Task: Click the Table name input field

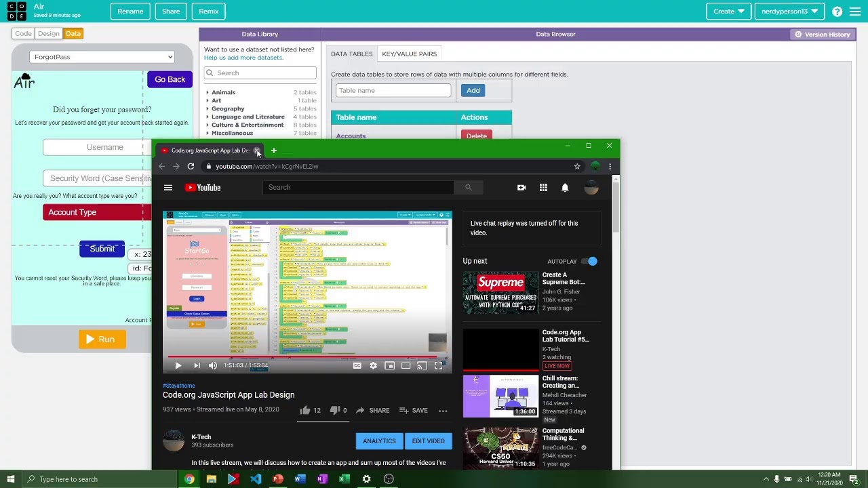Action: [393, 91]
